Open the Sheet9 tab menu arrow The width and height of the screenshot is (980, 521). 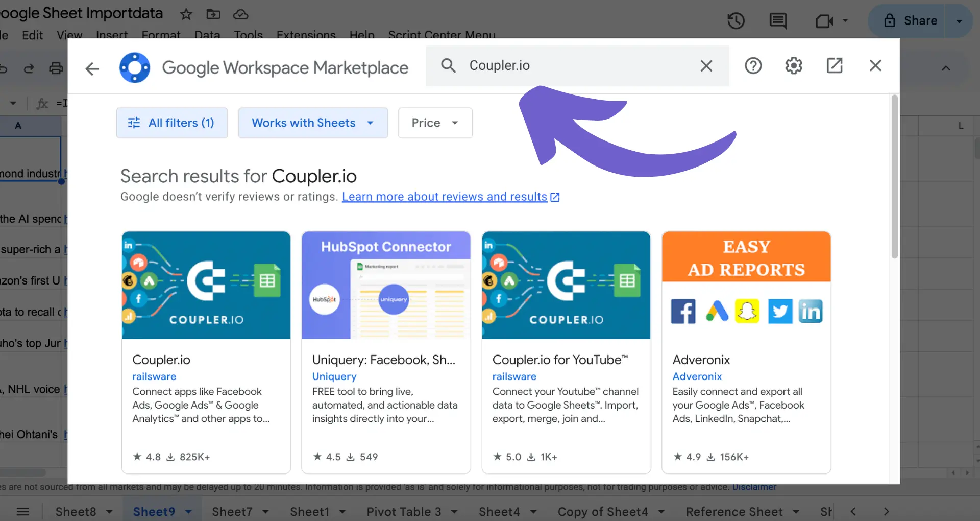(x=188, y=512)
